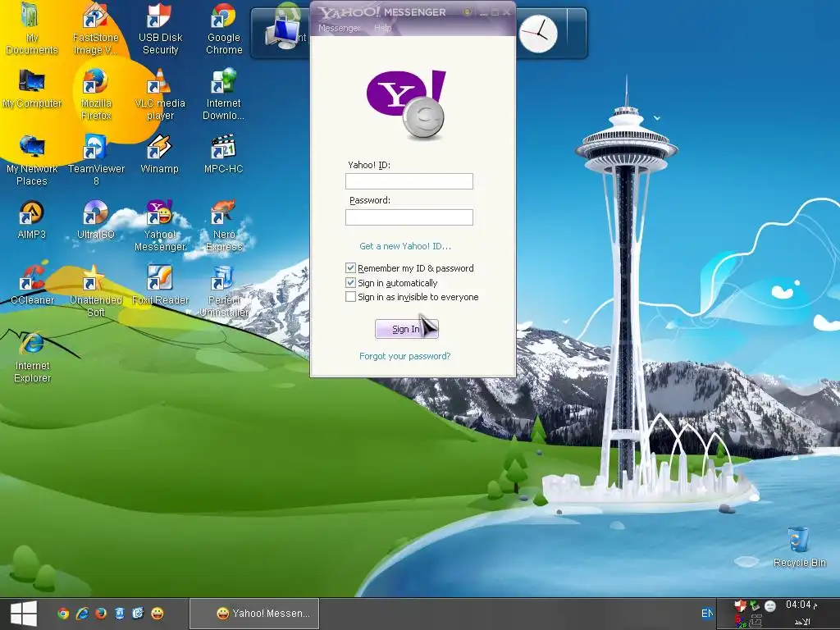Open the My Documents desktop icon
Viewport: 840px width, 630px height.
pos(31,29)
